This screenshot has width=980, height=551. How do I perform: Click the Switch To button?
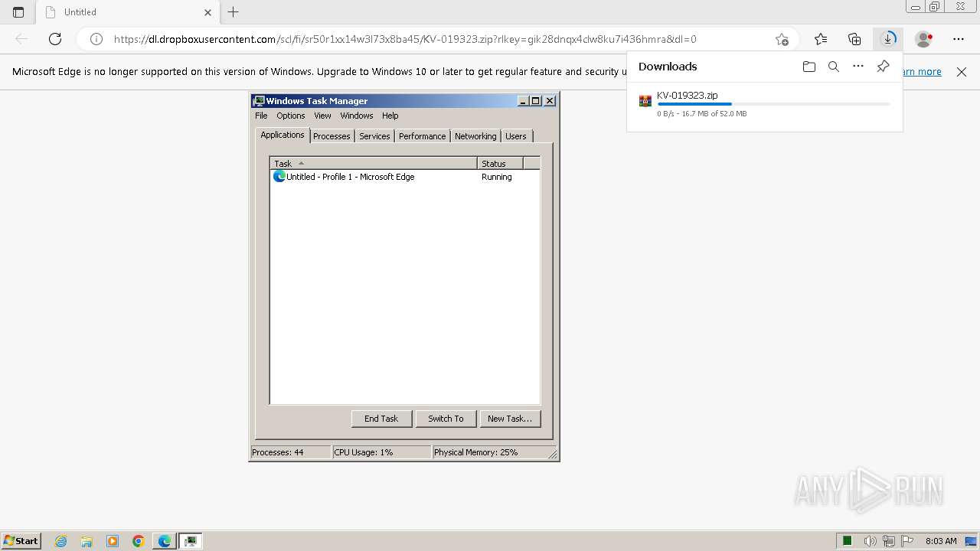(446, 419)
